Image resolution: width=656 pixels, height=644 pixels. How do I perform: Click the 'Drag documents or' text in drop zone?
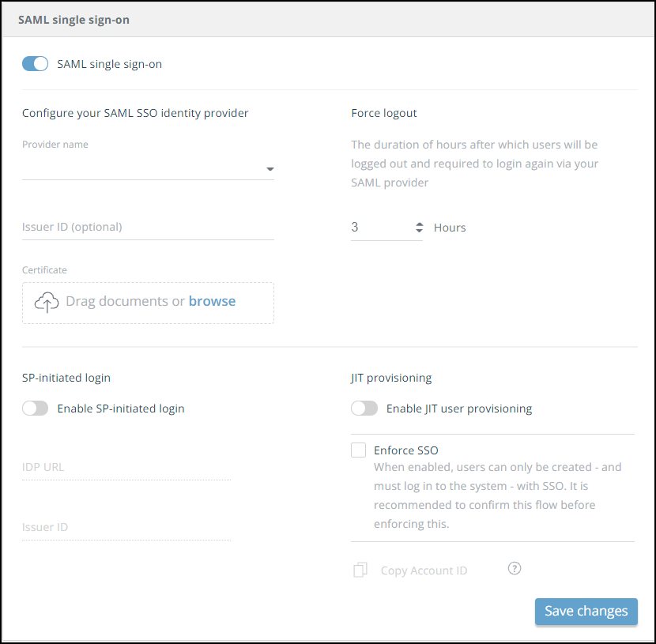125,301
